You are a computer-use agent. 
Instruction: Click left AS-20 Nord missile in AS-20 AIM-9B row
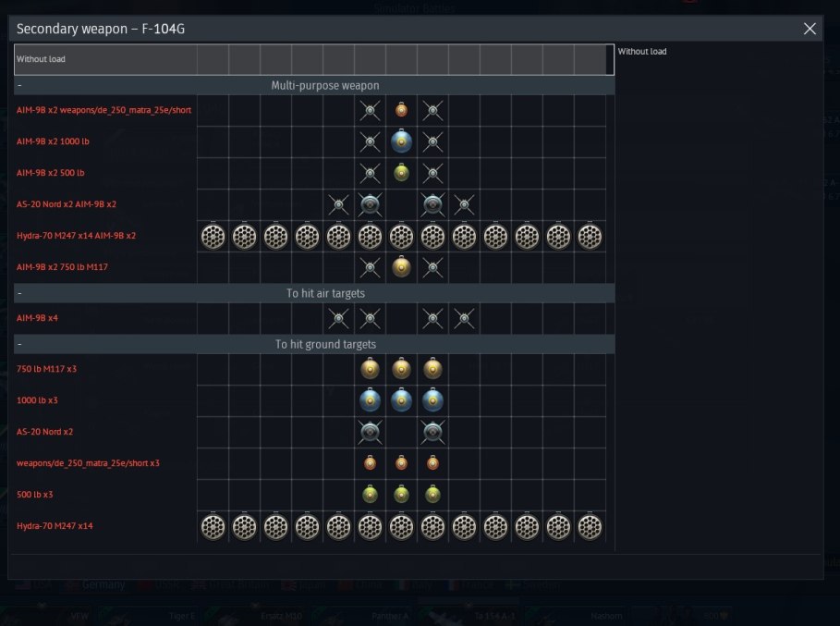(371, 204)
